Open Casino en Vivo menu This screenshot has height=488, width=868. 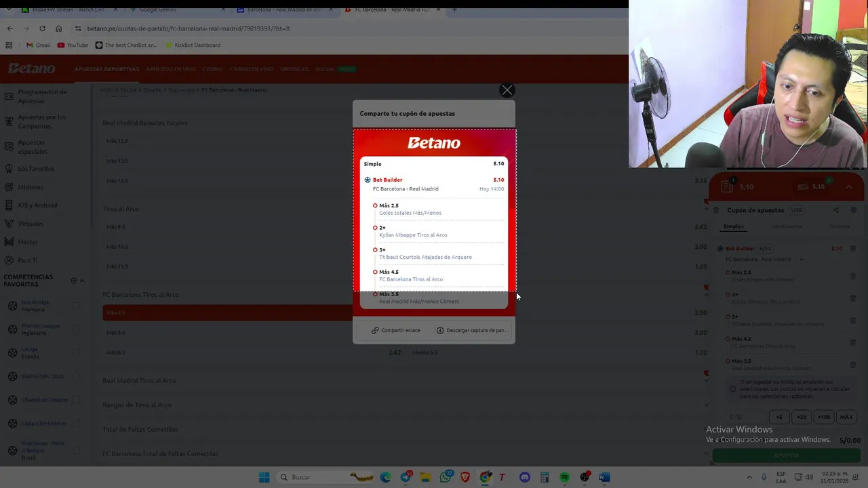click(251, 69)
